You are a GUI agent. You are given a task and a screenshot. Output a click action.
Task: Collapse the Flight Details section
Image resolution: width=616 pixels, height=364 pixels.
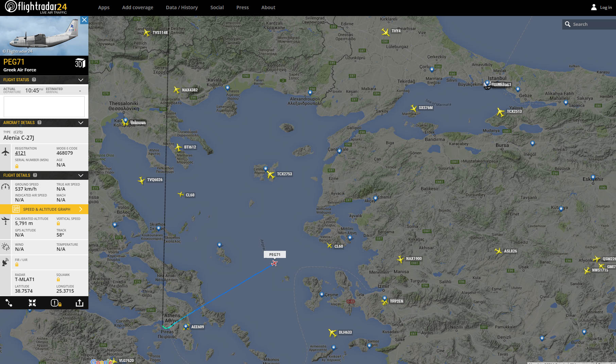click(81, 175)
